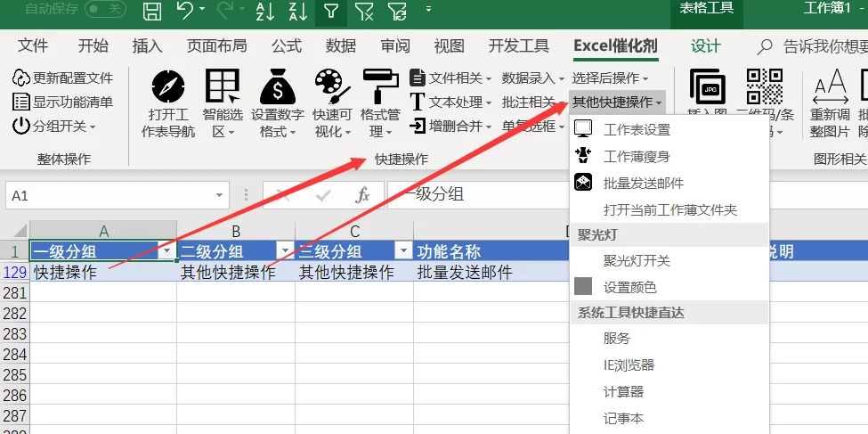Click 显示功能清单 button

[62, 102]
